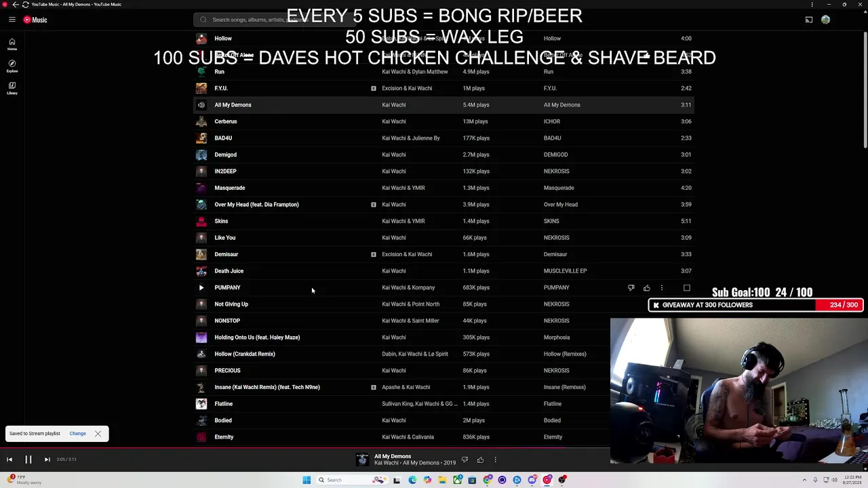
Task: Pause the currently playing song
Action: tap(28, 460)
